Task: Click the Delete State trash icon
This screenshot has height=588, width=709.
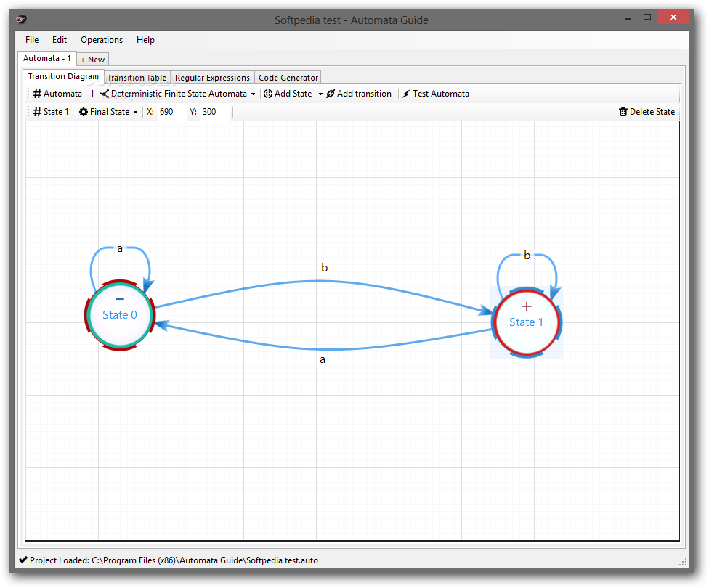Action: tap(623, 112)
